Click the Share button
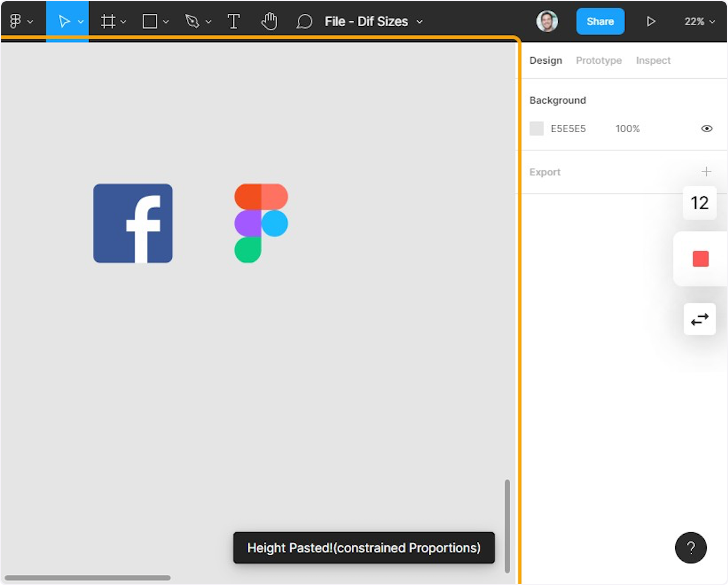This screenshot has width=728, height=585. click(600, 21)
